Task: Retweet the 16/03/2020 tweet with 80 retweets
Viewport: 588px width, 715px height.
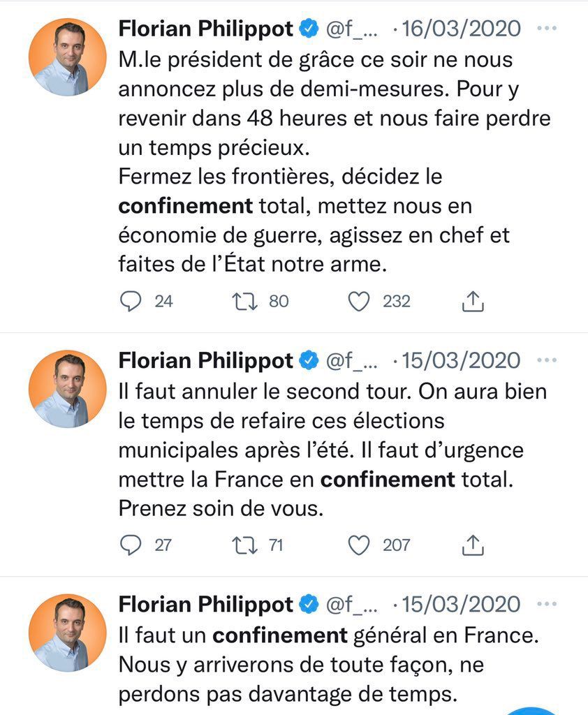Action: (244, 301)
